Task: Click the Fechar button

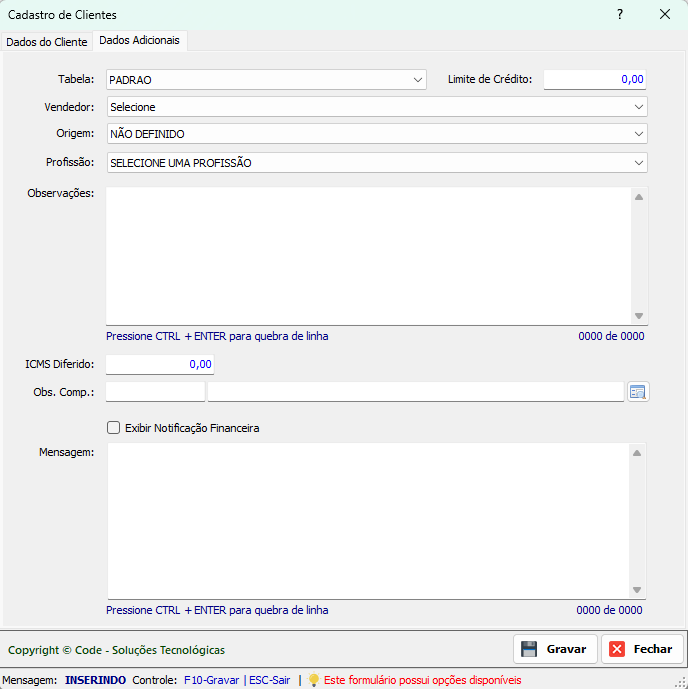Action: [x=642, y=649]
